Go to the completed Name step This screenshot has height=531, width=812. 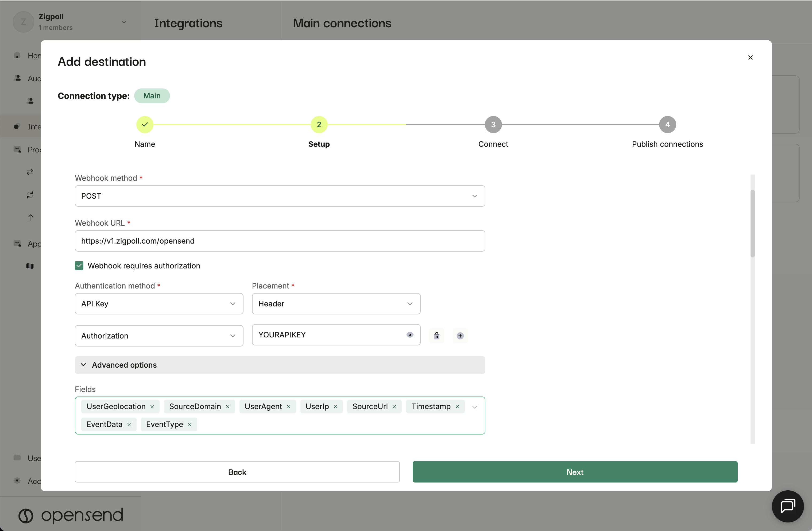[x=145, y=125]
